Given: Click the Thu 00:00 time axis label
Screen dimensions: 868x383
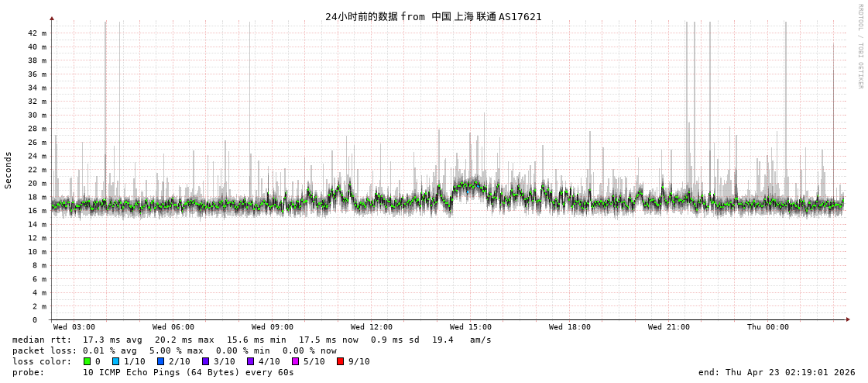Looking at the screenshot, I should pyautogui.click(x=768, y=327).
